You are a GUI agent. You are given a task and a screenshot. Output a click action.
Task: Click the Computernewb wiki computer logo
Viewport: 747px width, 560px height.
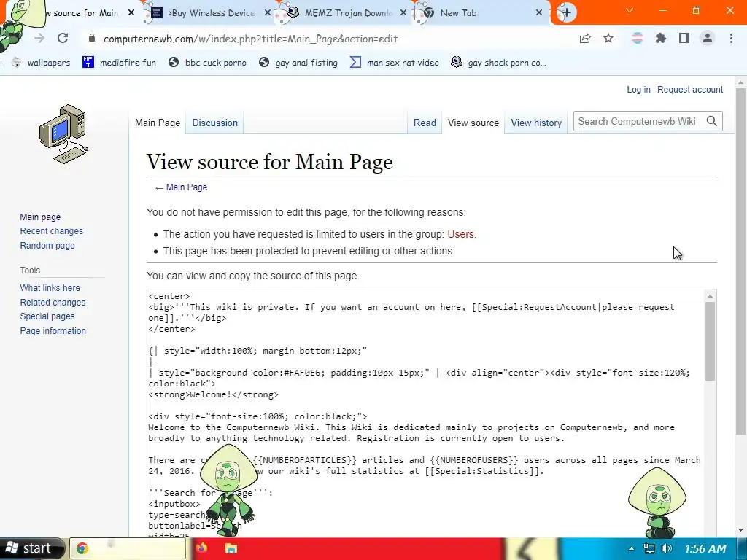coord(64,134)
